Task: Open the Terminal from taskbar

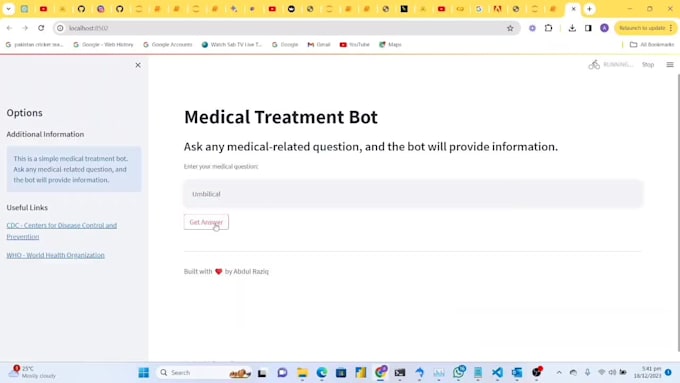Action: click(x=400, y=373)
